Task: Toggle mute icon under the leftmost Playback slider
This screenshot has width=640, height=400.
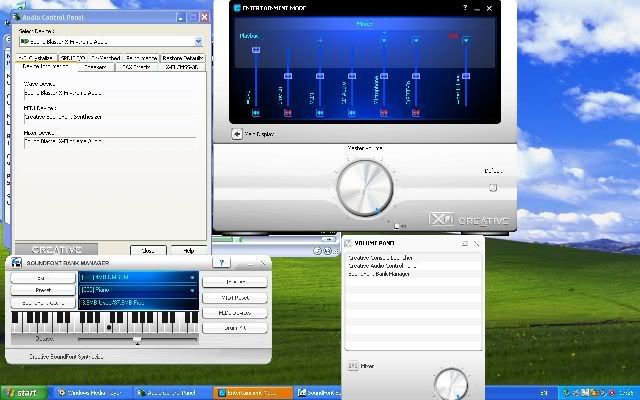Action: coord(256,113)
